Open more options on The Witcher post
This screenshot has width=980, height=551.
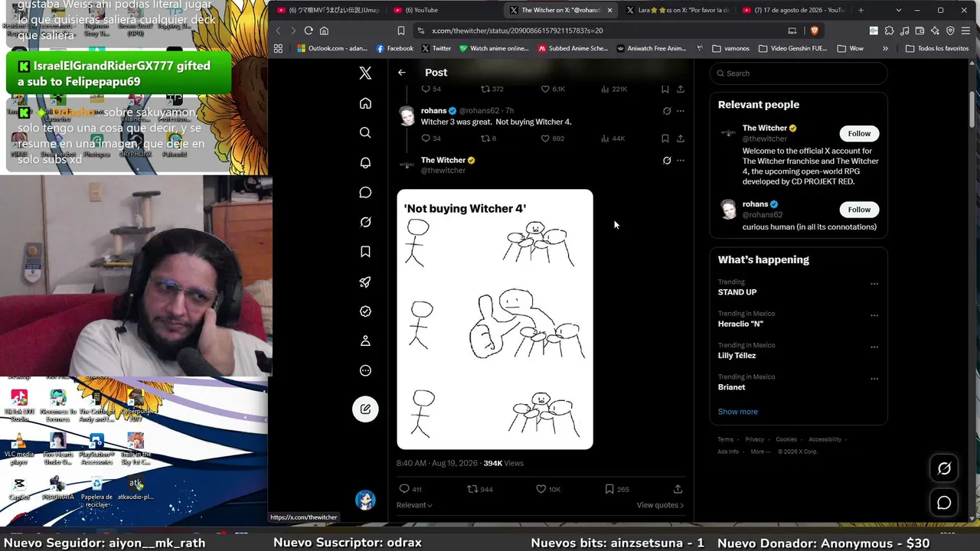681,161
